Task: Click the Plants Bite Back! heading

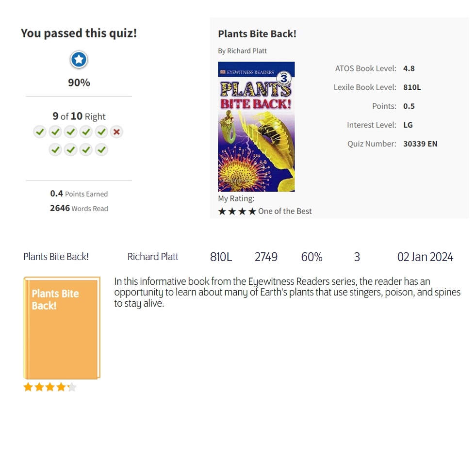Action: [257, 33]
